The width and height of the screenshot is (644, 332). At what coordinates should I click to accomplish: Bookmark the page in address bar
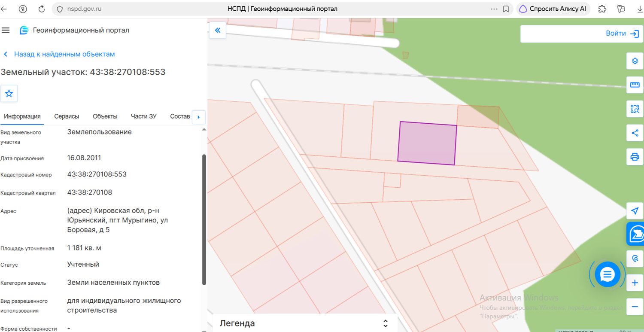pos(506,9)
